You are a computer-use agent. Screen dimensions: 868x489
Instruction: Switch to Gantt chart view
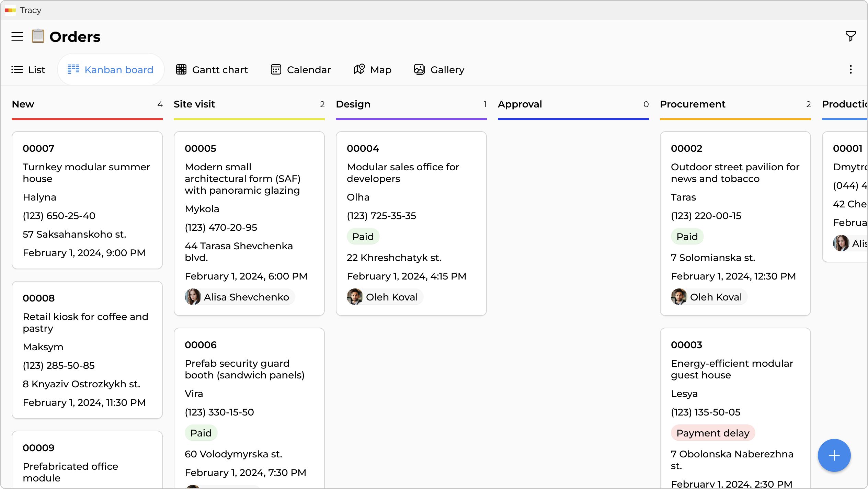[212, 70]
